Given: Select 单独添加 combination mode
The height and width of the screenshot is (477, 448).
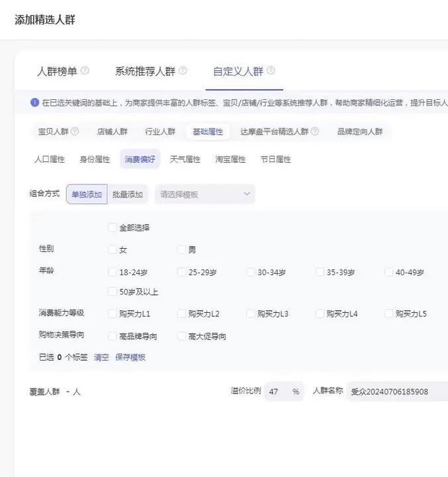Looking at the screenshot, I should [87, 195].
